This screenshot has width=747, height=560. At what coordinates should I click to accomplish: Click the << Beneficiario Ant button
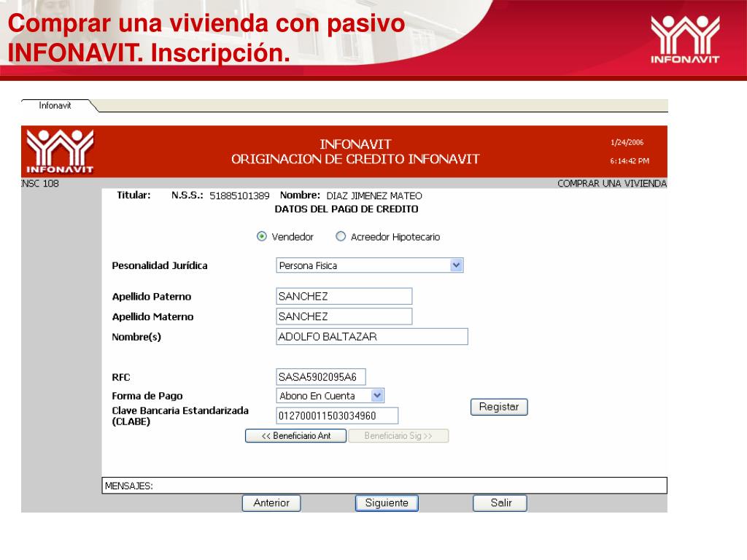click(296, 436)
